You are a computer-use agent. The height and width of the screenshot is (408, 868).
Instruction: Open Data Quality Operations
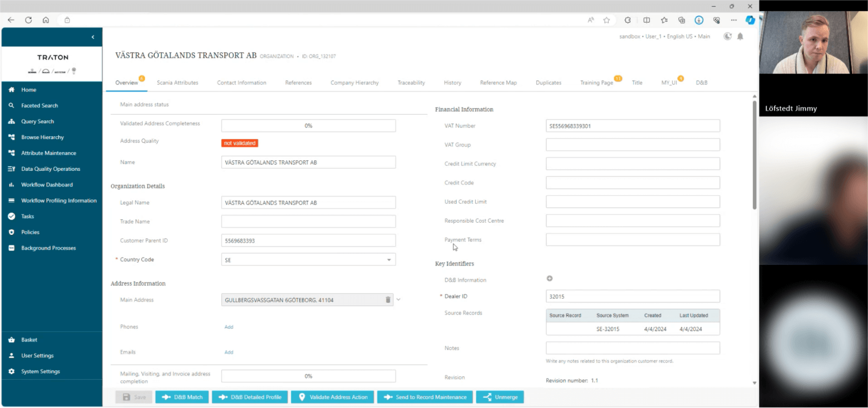(52, 169)
